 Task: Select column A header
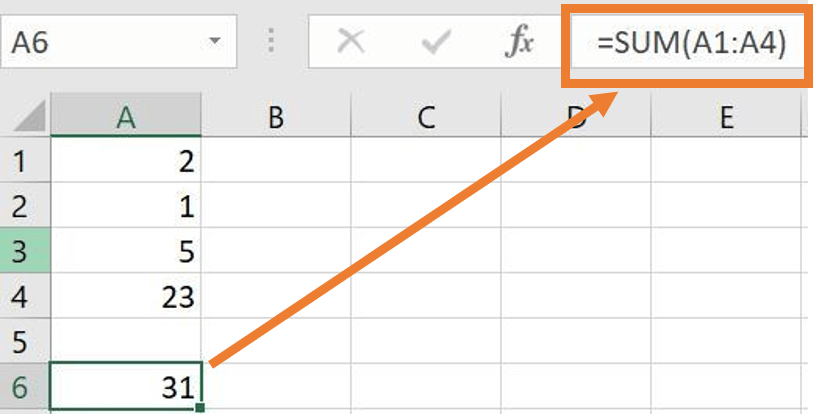(x=125, y=118)
